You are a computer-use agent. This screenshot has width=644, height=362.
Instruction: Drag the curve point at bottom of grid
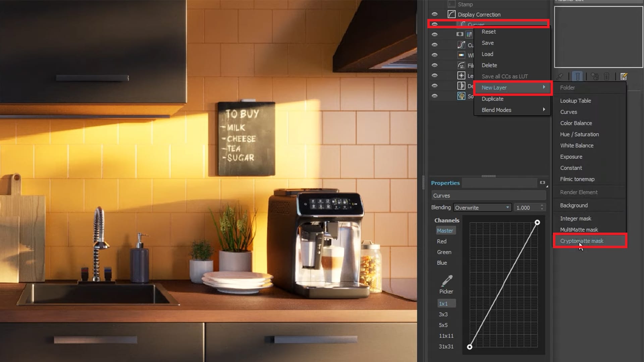pos(470,347)
